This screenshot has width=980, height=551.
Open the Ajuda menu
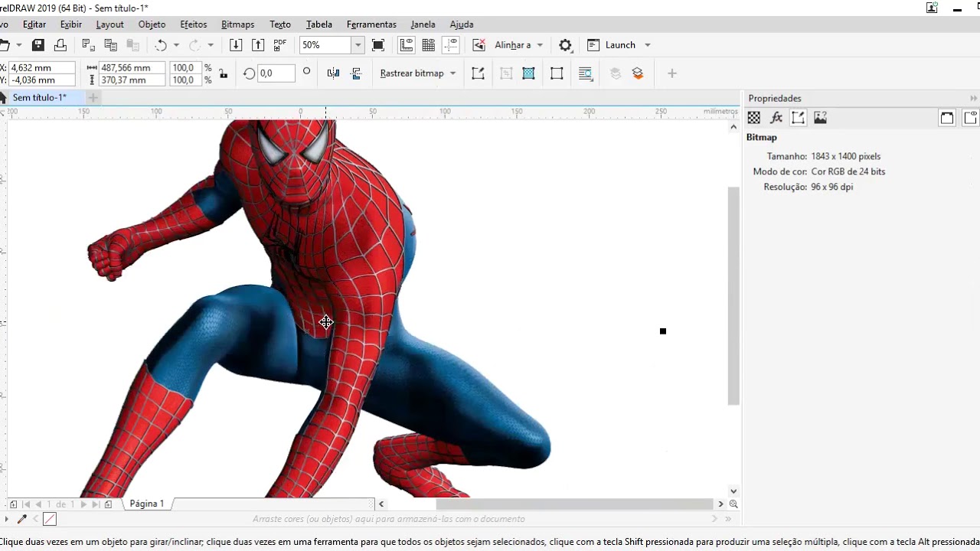462,24
